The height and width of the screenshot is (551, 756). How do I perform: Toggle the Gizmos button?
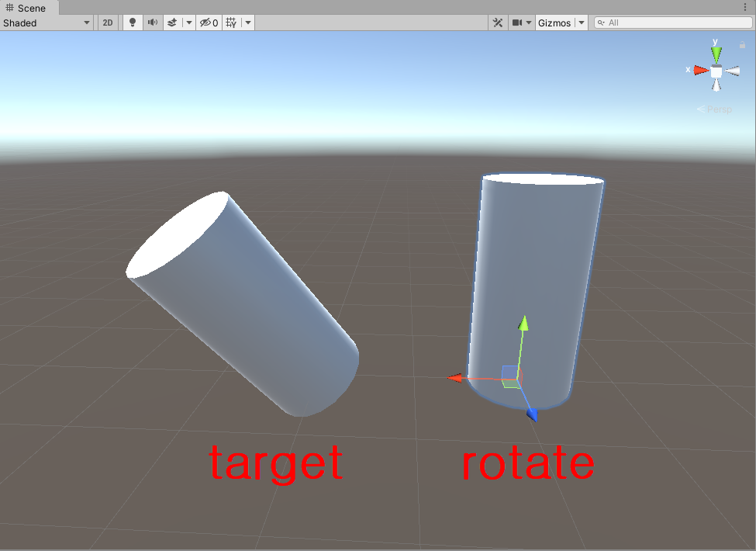click(x=554, y=23)
